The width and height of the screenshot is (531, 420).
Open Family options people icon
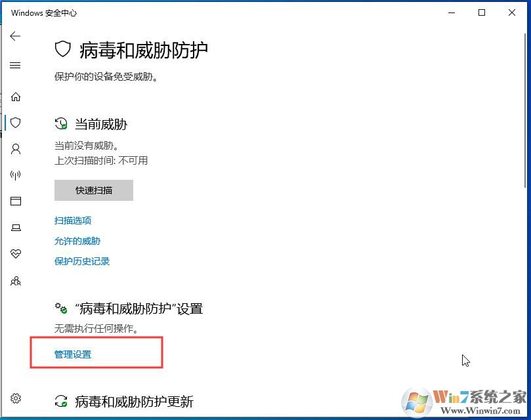15,281
